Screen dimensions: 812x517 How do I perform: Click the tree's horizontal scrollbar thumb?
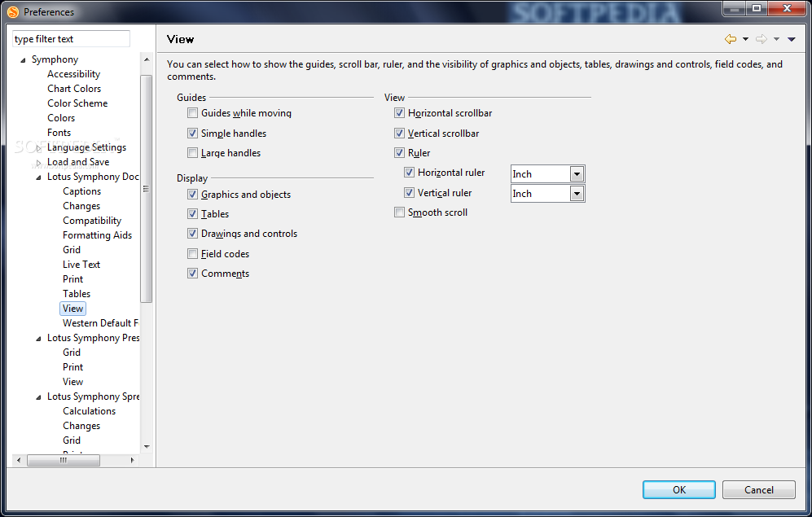64,460
